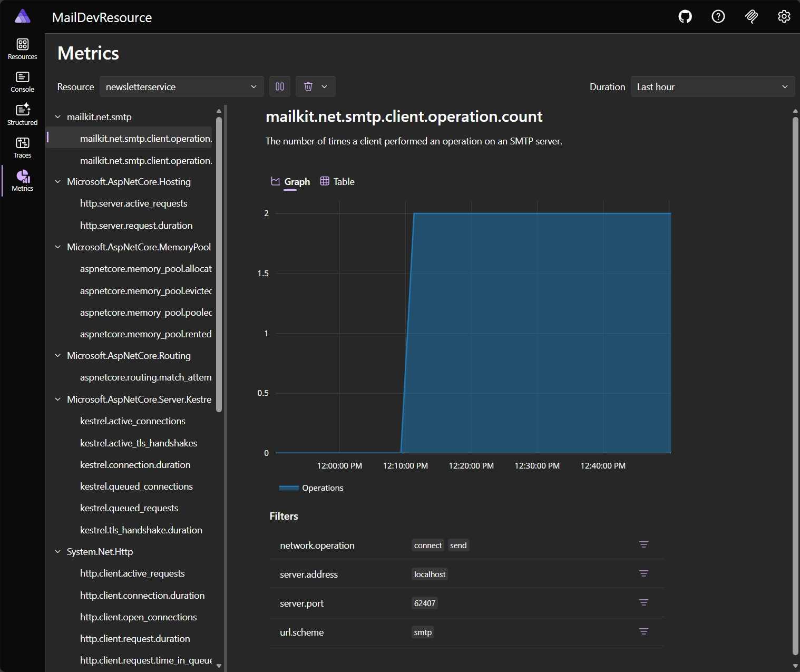Open the Structured logs view
Screen dimensions: 800x672
pyautogui.click(x=22, y=114)
